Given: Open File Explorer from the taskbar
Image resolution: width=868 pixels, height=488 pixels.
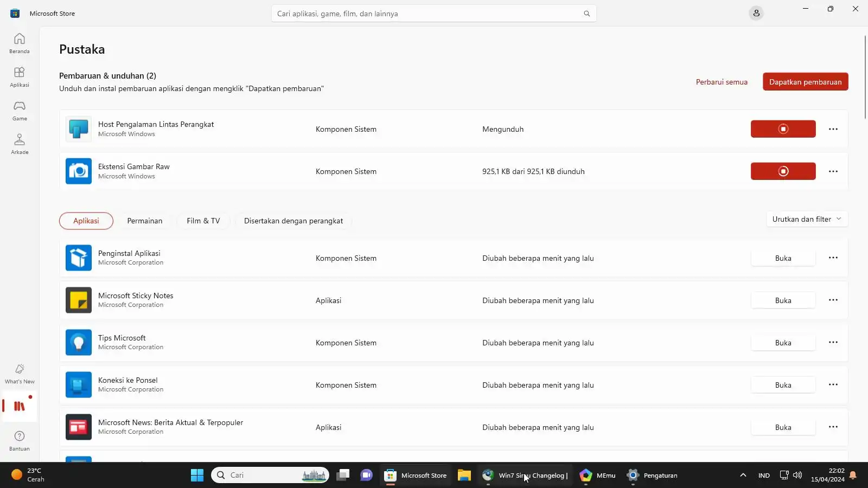Looking at the screenshot, I should tap(464, 476).
